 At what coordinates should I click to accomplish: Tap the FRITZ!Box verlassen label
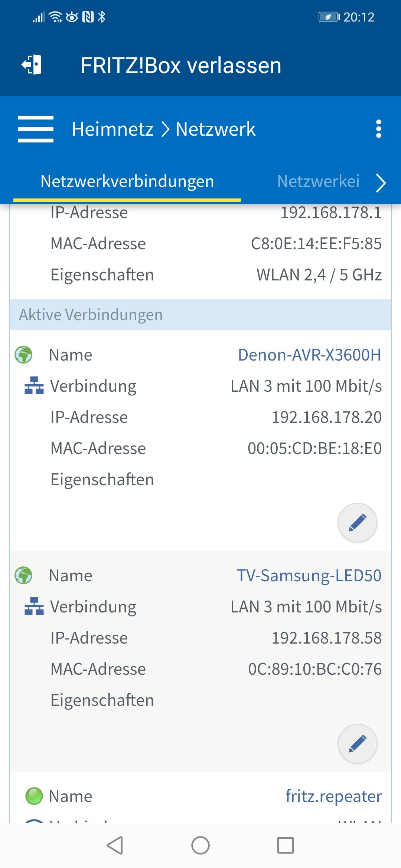pos(181,66)
